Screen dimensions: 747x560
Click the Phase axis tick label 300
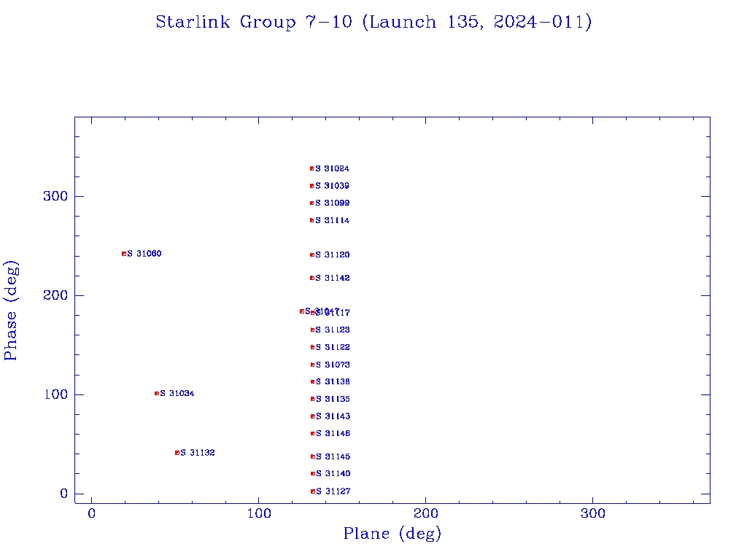(55, 196)
